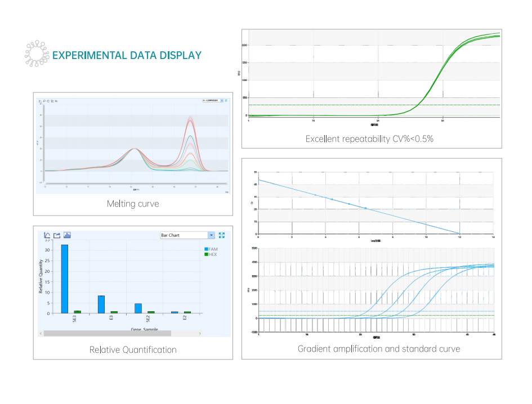The height and width of the screenshot is (404, 532).
Task: Click the expand icon beside the Melting curve dropdown
Action: pos(226,101)
